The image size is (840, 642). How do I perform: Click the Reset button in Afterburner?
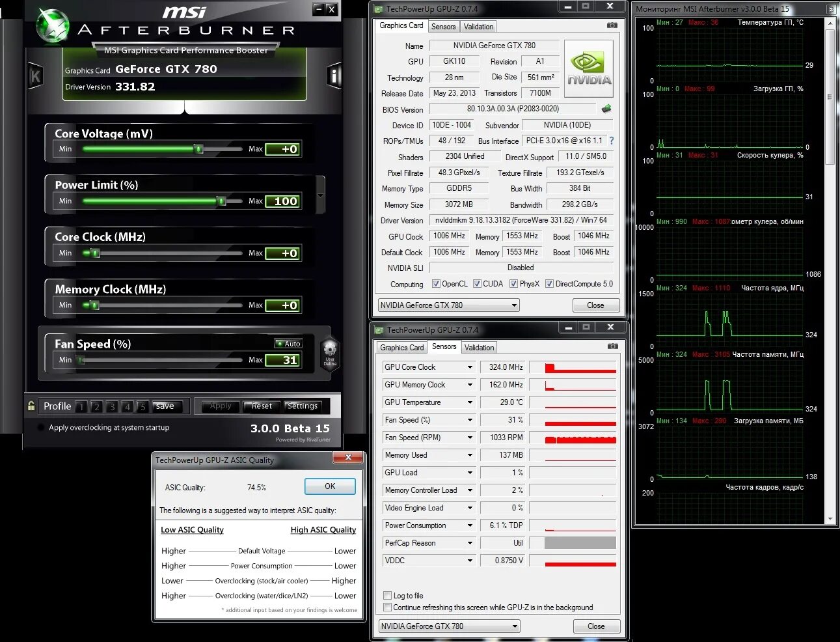[262, 406]
